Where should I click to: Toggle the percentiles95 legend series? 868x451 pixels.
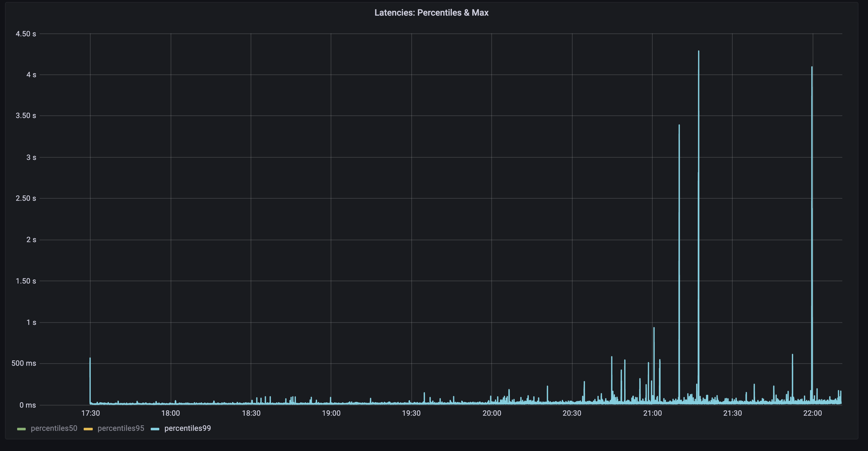(121, 428)
